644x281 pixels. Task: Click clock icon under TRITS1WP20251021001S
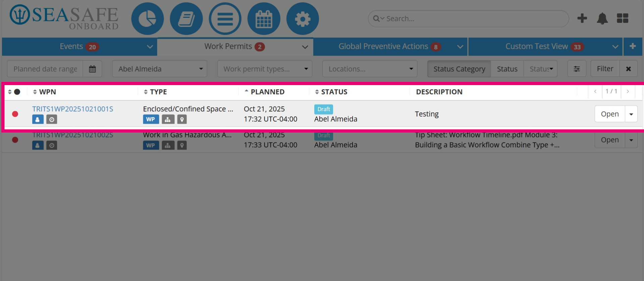(52, 119)
